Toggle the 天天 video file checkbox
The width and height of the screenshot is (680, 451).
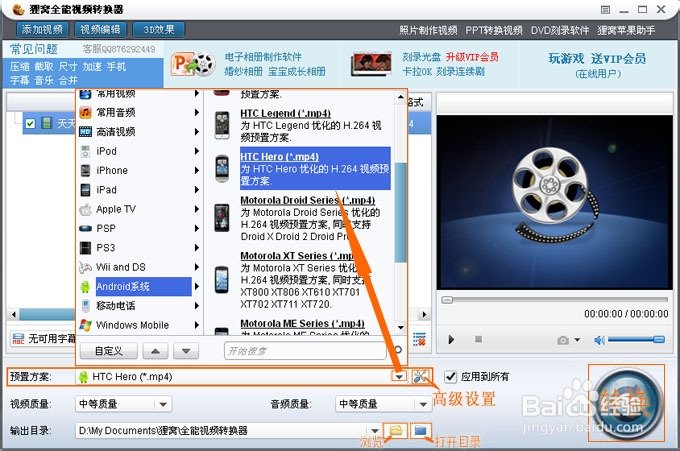(30, 124)
